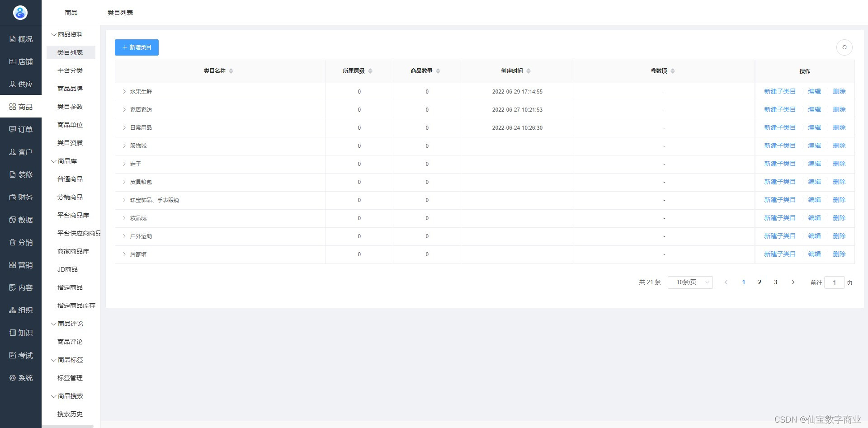Go to next page arrow in pagination
The height and width of the screenshot is (428, 868).
pyautogui.click(x=793, y=282)
